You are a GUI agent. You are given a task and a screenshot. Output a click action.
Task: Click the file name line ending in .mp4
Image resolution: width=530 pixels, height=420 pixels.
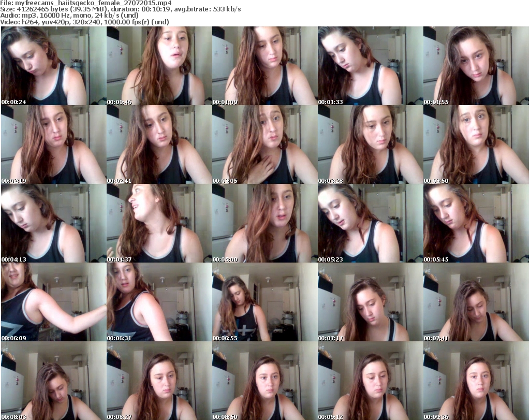(86, 3)
